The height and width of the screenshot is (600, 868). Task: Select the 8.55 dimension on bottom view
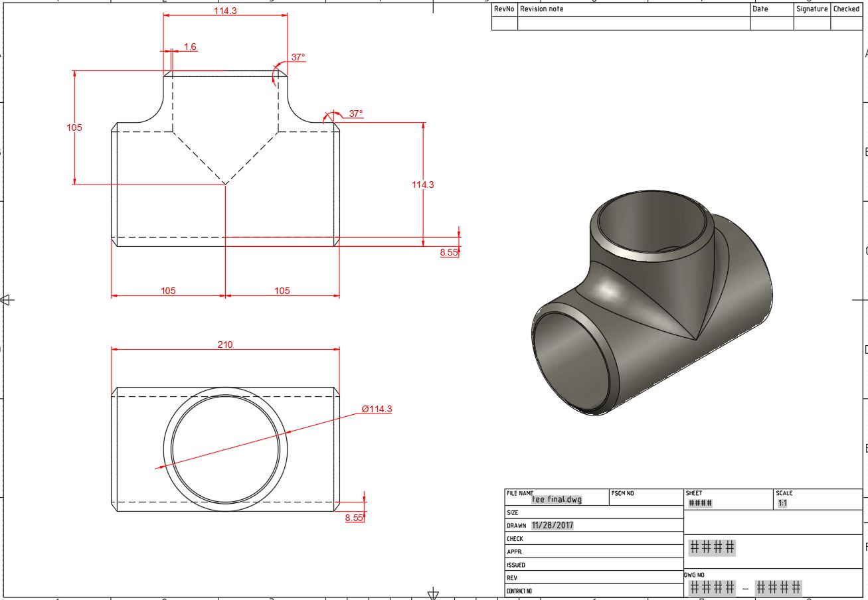tap(354, 518)
